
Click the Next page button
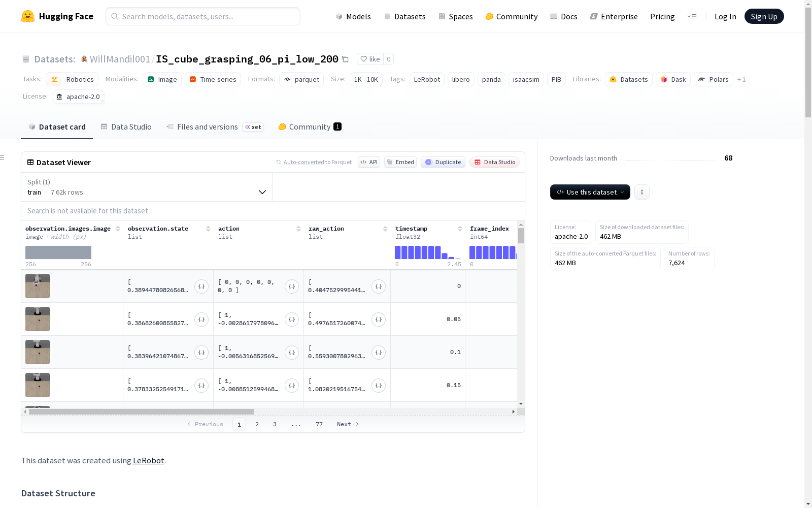pyautogui.click(x=348, y=424)
